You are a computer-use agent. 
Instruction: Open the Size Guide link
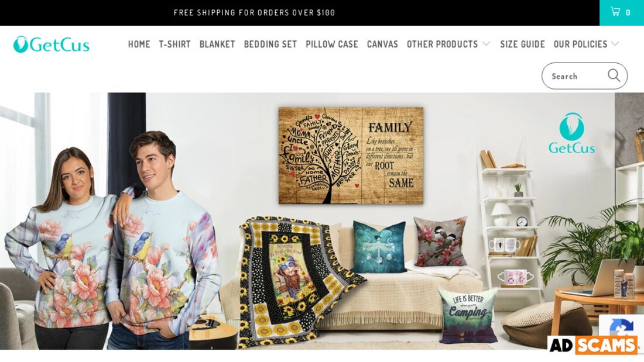click(522, 44)
